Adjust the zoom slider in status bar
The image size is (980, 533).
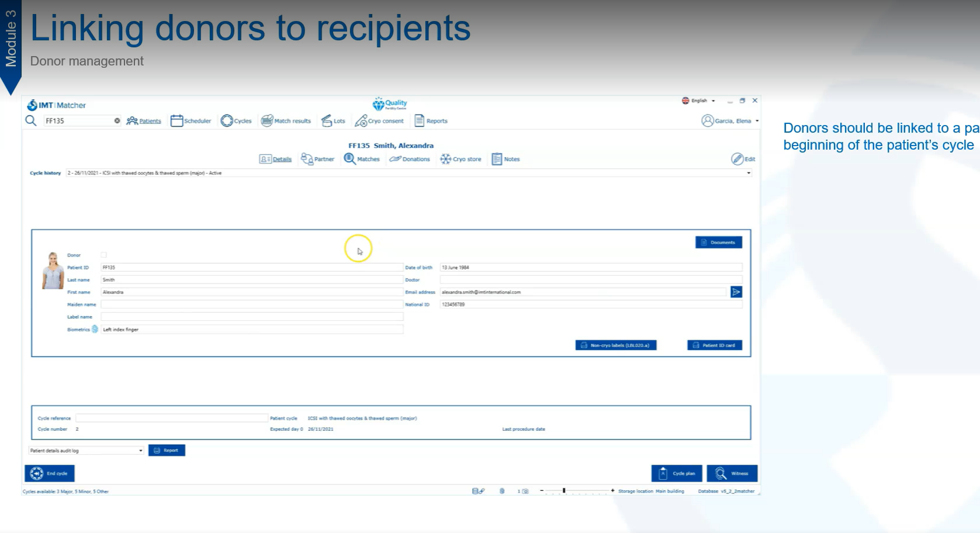[564, 491]
